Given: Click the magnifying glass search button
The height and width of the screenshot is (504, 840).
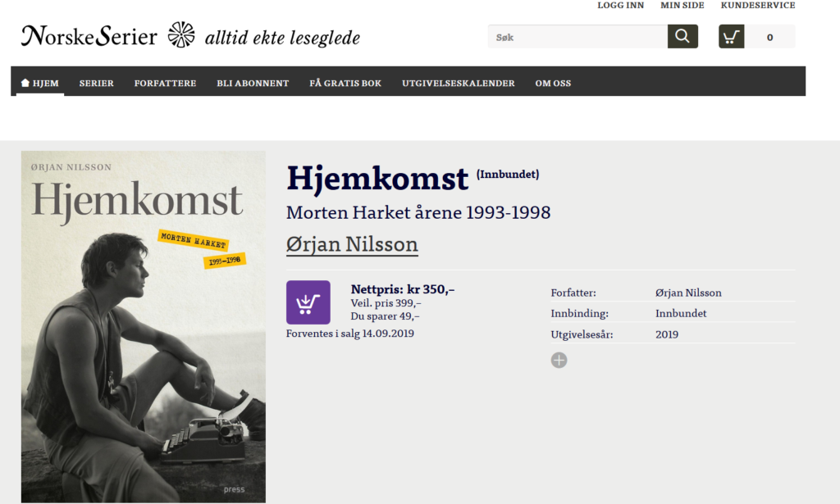Looking at the screenshot, I should (x=682, y=37).
